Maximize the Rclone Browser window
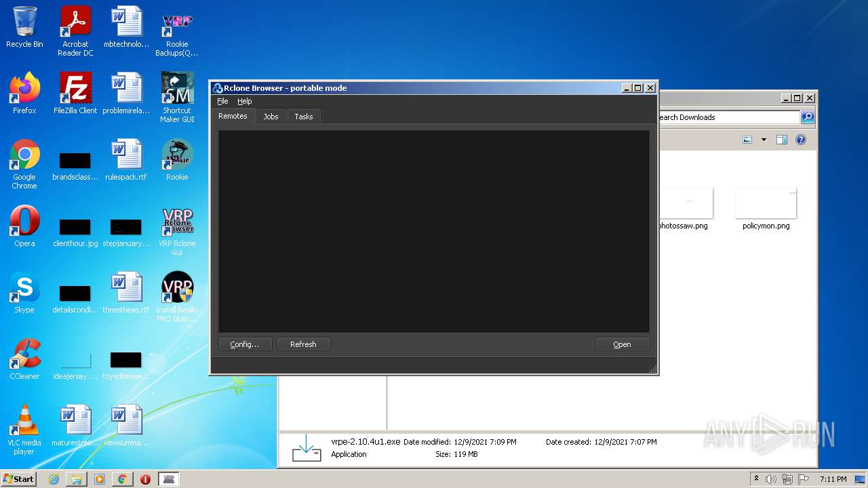This screenshot has height=488, width=868. (x=637, y=88)
